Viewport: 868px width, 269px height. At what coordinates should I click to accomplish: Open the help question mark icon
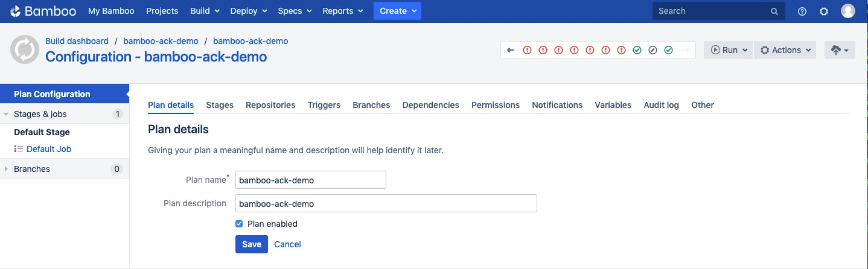802,11
